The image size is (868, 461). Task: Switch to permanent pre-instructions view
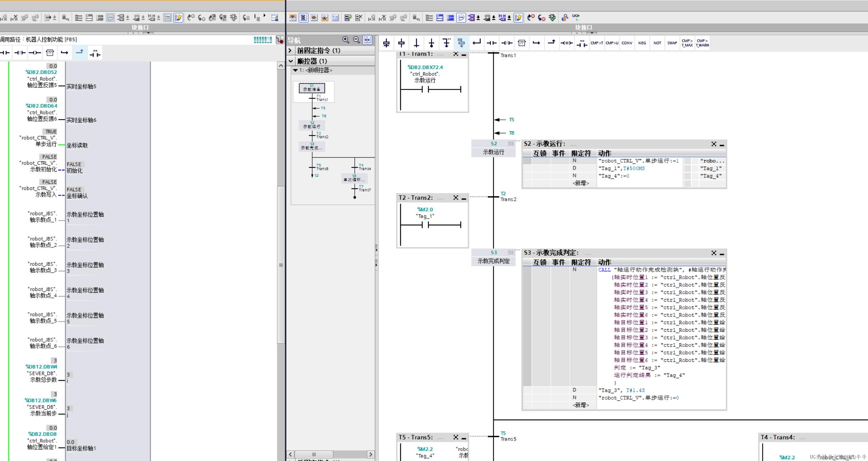tap(293, 17)
